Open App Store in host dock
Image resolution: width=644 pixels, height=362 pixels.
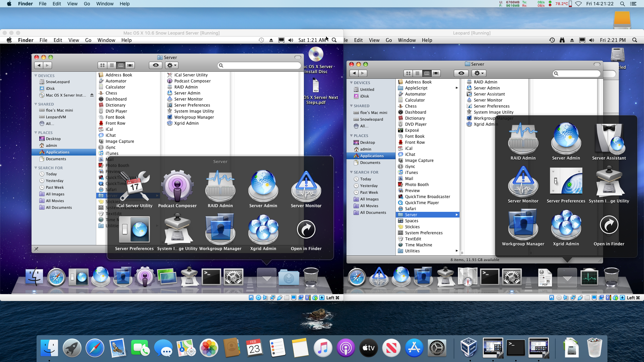(x=414, y=348)
